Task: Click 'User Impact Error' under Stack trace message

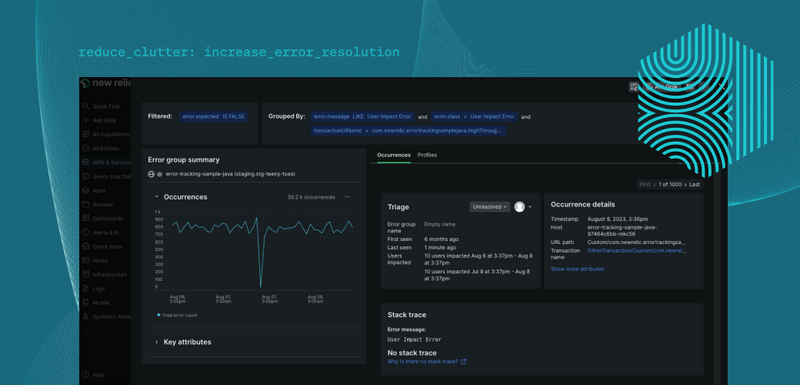Action: 414,339
